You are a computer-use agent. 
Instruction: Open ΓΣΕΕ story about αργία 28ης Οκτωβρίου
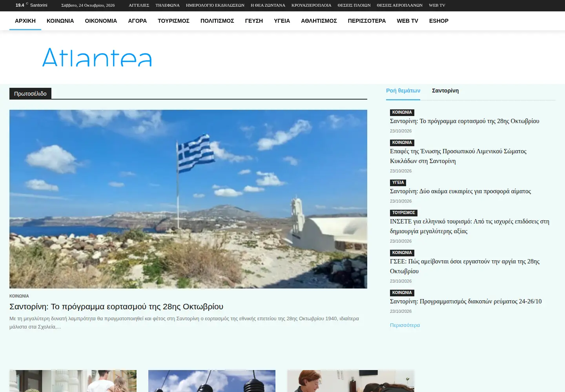tap(465, 266)
